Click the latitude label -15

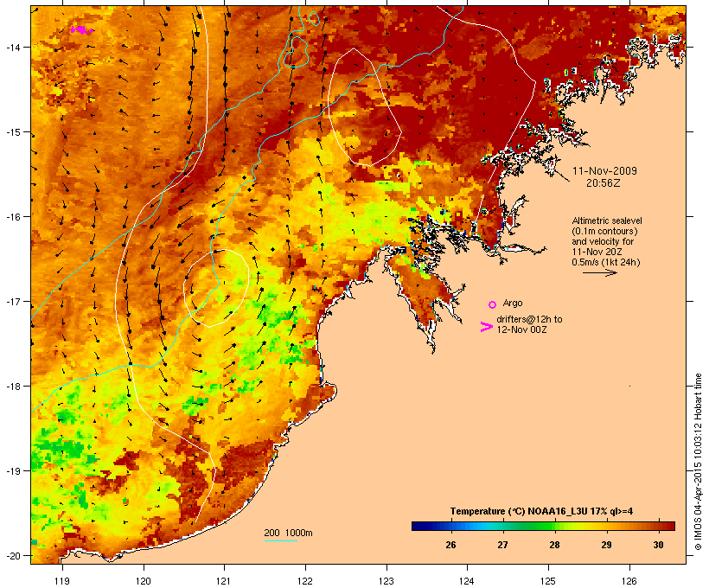point(13,132)
